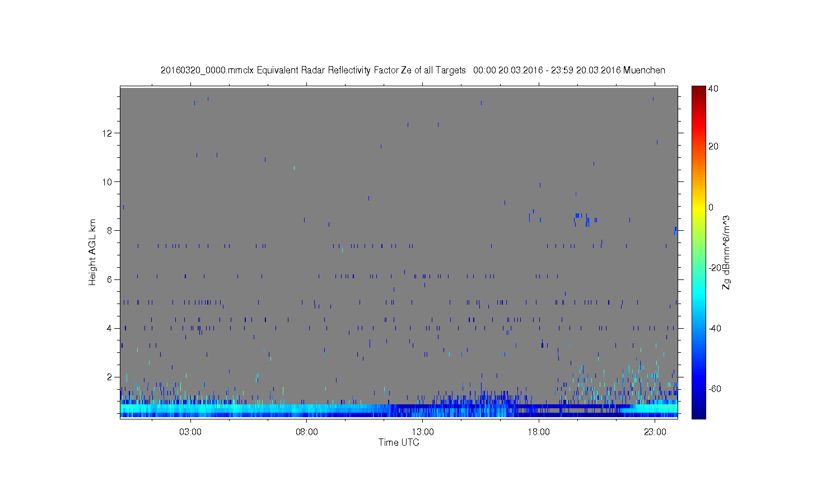
Task: Click the 13:00 time tick label
Action: [x=423, y=432]
